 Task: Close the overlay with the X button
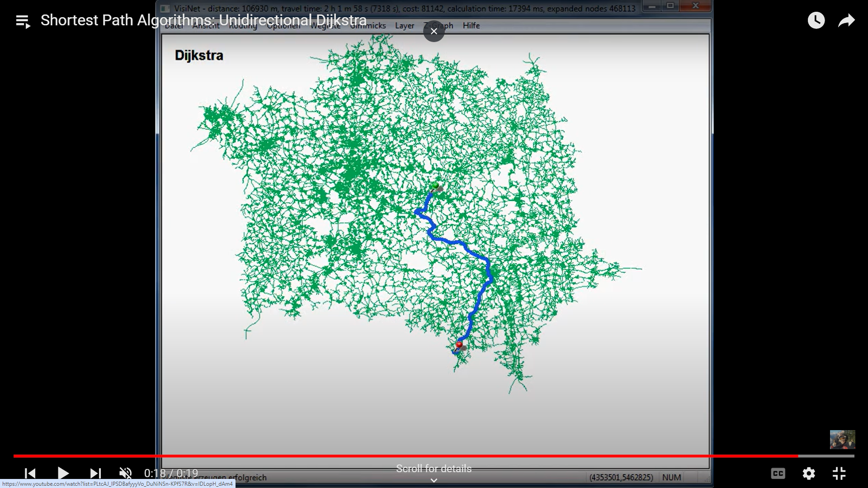[x=434, y=31]
